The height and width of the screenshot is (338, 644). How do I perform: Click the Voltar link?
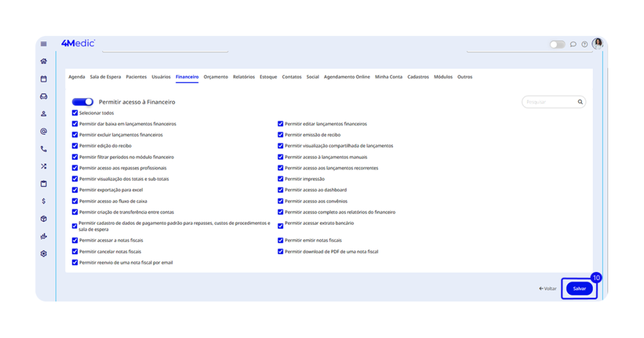(x=548, y=289)
